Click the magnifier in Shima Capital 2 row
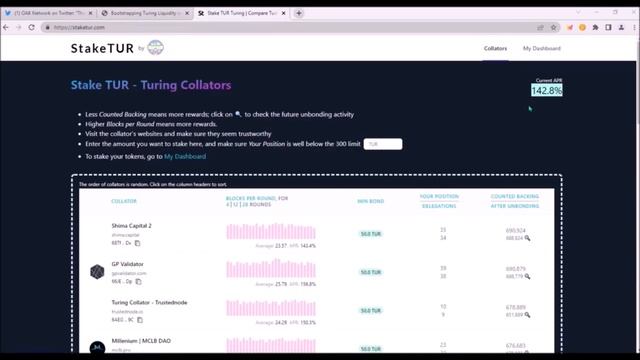 tap(527, 238)
